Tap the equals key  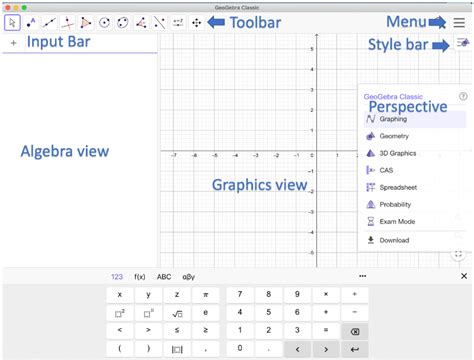click(x=326, y=330)
